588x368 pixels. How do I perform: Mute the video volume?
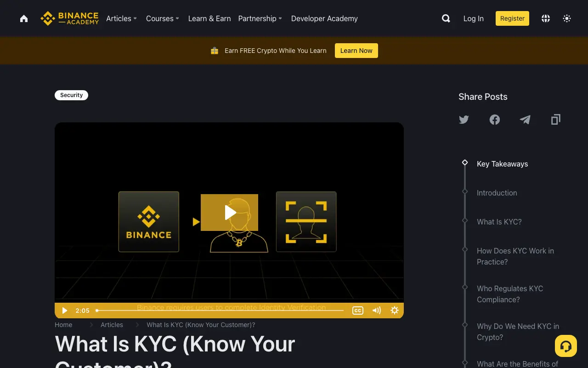tap(377, 310)
